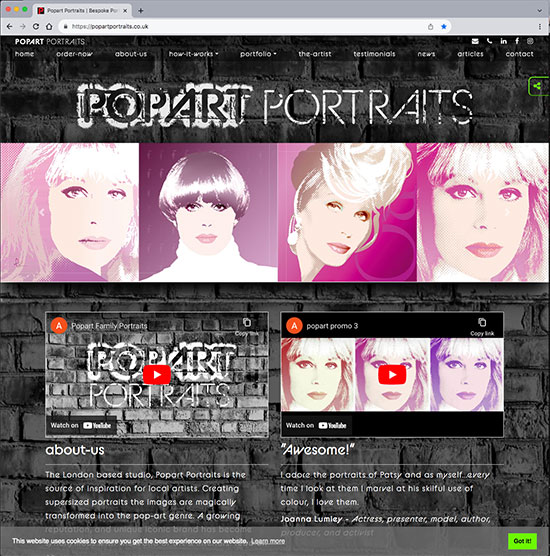This screenshot has height=556, width=550.
Task: Click the channel avatar on Popart Family Portraits video
Action: 59,326
